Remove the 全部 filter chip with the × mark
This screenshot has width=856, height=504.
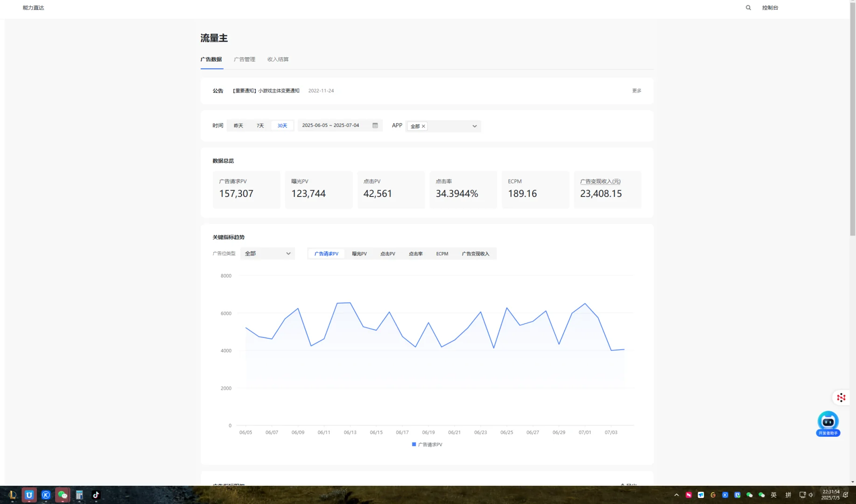tap(424, 126)
